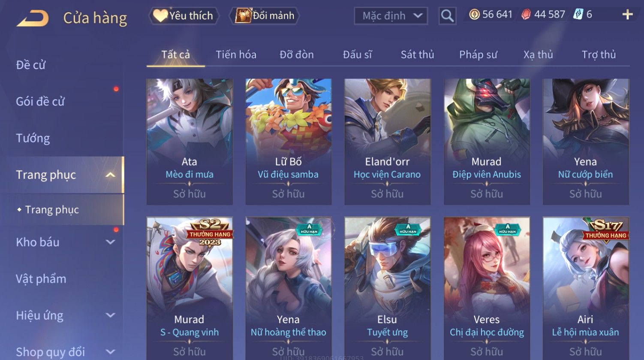
Task: Select the Ata Mèo đi mưa skin card
Action: [190, 142]
